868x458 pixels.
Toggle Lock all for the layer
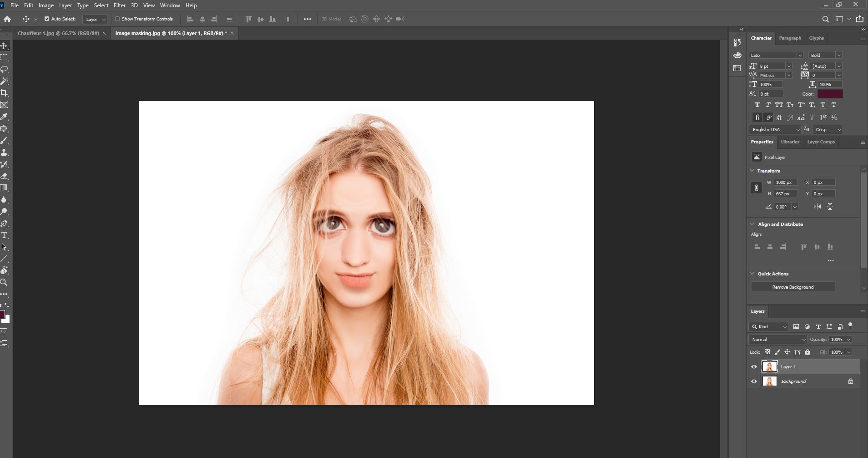click(807, 352)
